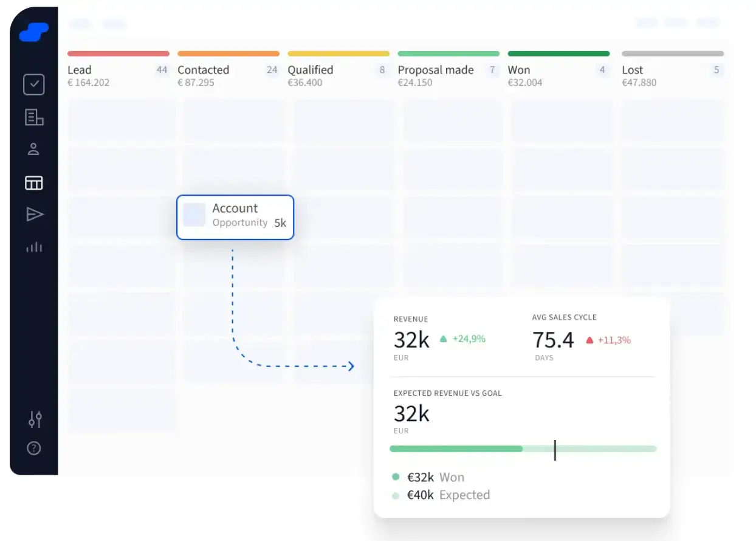Click the Contacted count badge 24
The image size is (756, 541).
click(272, 70)
